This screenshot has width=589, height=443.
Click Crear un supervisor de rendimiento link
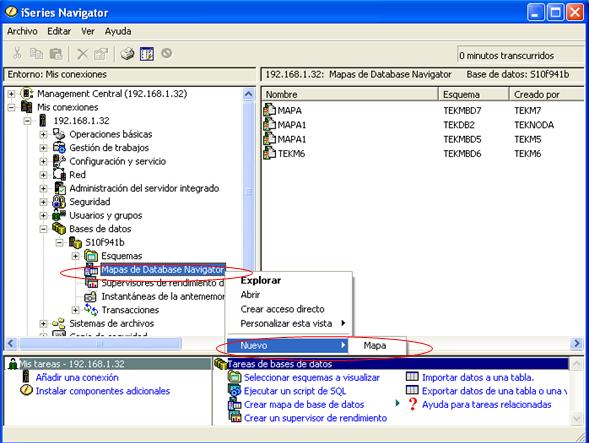(316, 418)
